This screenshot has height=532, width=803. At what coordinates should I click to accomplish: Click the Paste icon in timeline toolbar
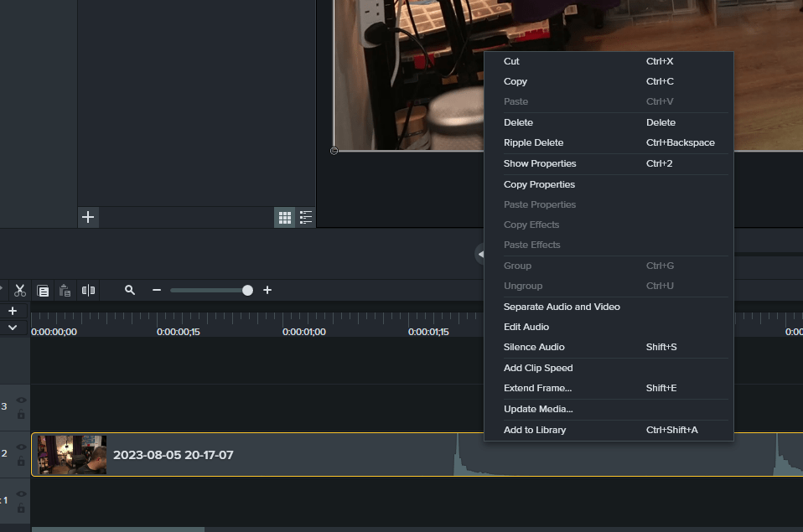(65, 291)
